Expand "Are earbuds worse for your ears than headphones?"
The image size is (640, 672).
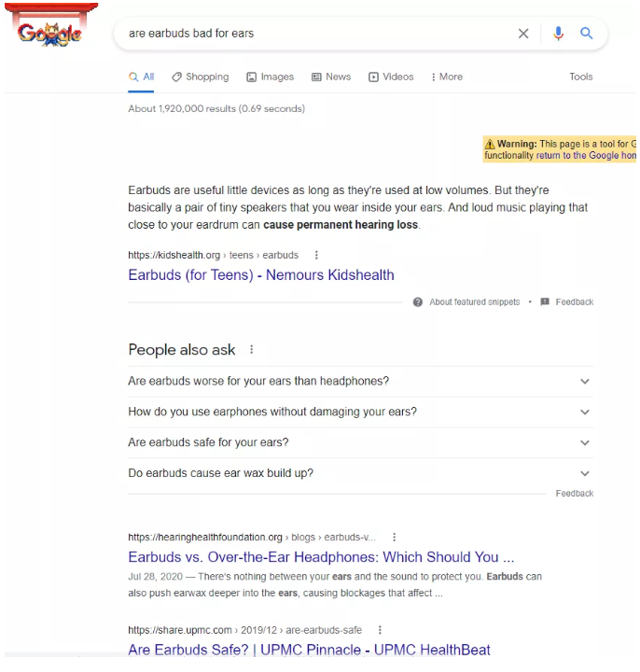pos(585,382)
